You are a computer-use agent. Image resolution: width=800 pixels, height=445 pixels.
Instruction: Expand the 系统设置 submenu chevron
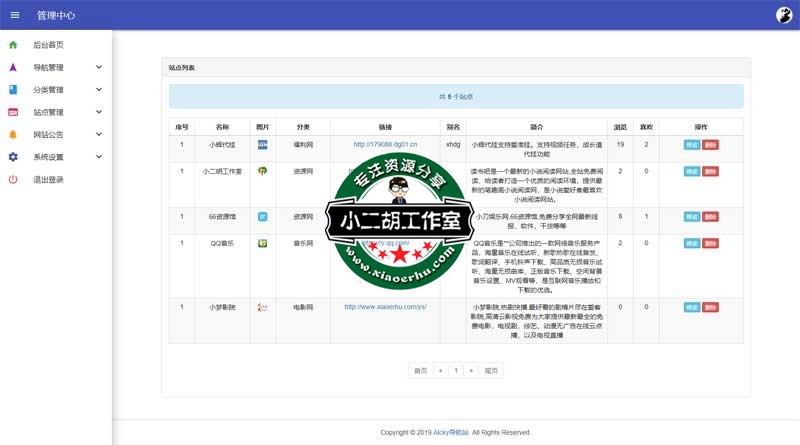(x=99, y=157)
